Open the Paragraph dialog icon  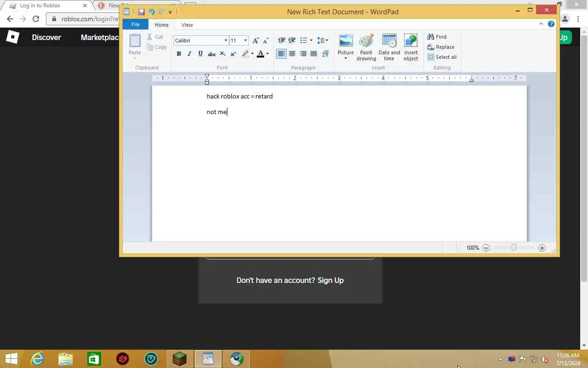click(x=325, y=54)
